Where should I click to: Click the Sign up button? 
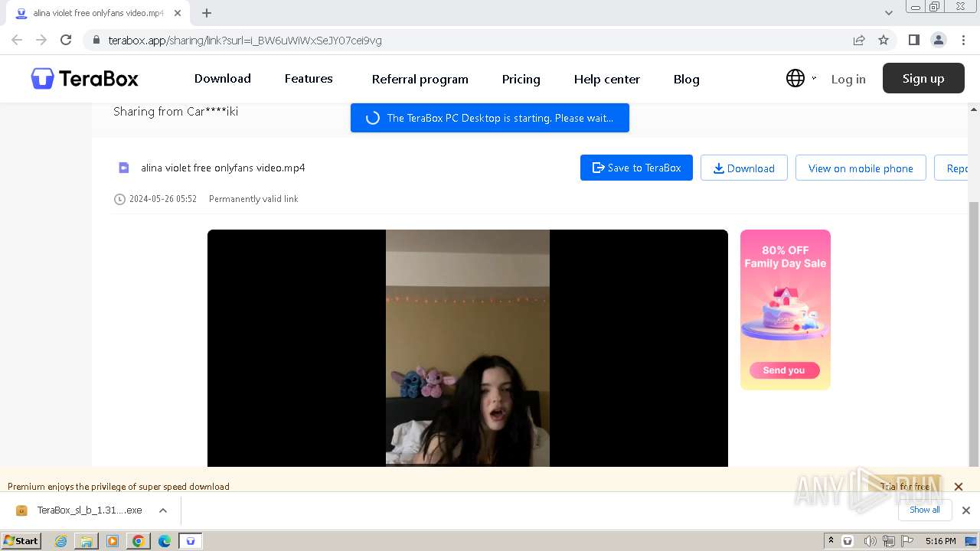pos(923,78)
